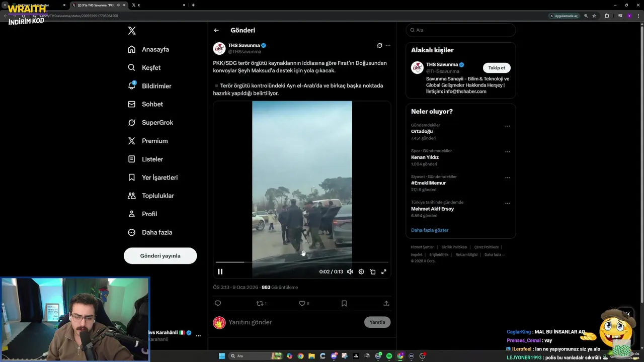Viewport: 644px width, 362px height.
Task: Go to Anasayfa in sidebar
Action: [x=148, y=49]
